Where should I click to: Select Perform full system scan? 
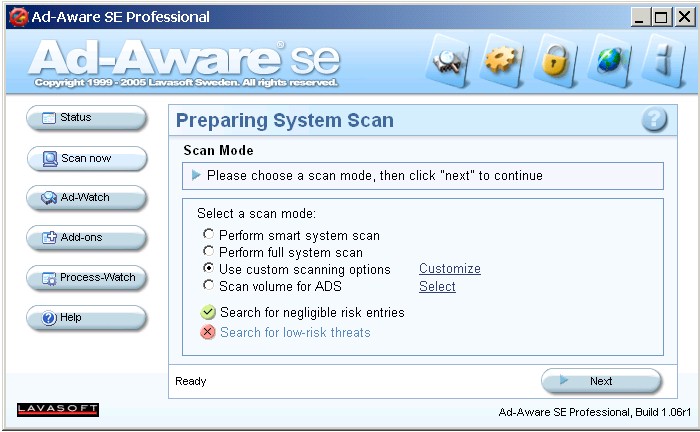point(208,251)
